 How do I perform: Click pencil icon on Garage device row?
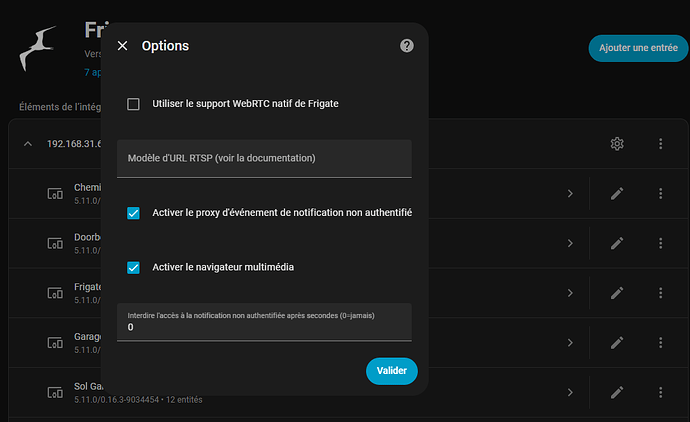(x=617, y=343)
